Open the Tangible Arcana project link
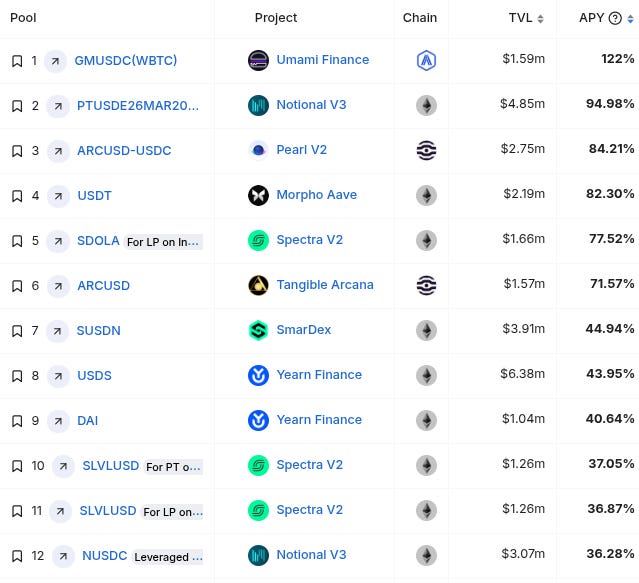The image size is (639, 583). (x=325, y=285)
